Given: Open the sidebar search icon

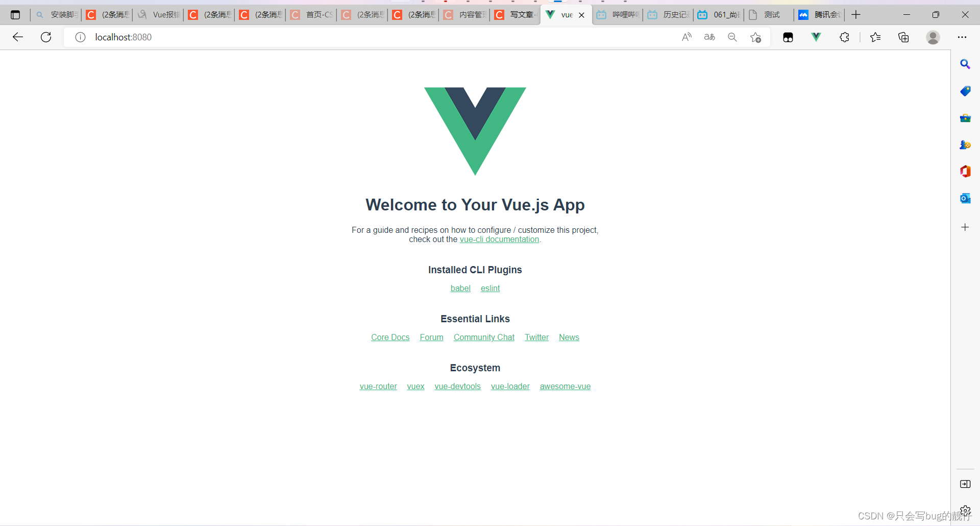Looking at the screenshot, I should point(965,64).
